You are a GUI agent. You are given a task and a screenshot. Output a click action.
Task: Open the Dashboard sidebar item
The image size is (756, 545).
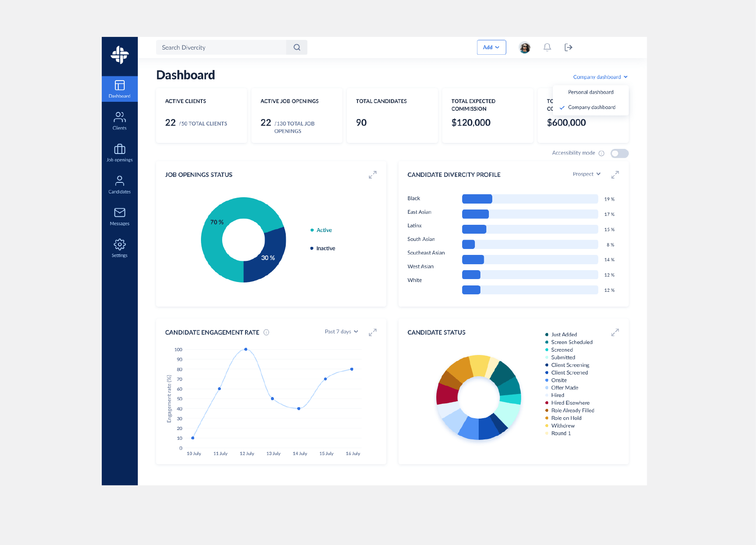(120, 89)
